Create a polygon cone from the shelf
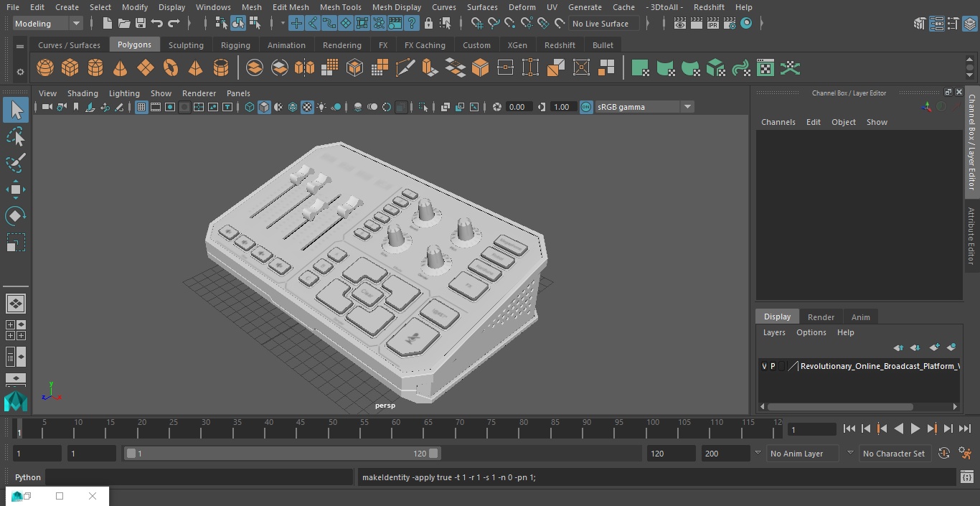This screenshot has height=506, width=980. 121,68
